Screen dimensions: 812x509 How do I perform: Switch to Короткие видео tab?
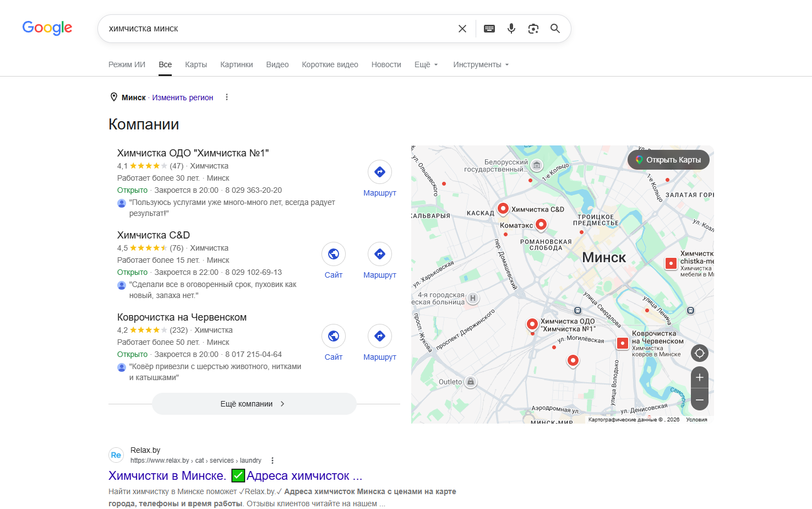[330, 64]
